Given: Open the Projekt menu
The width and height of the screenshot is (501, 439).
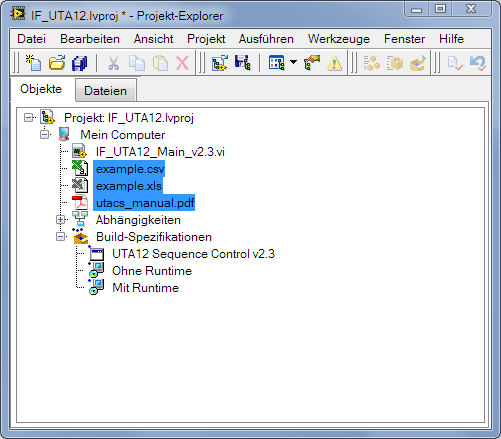Looking at the screenshot, I should [206, 39].
